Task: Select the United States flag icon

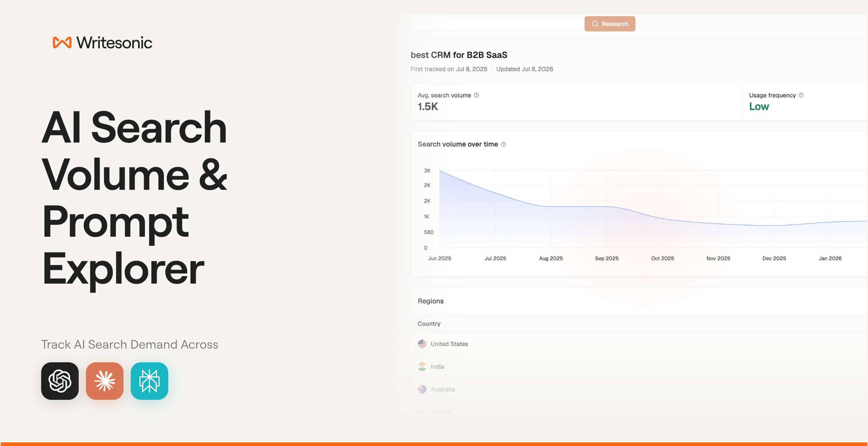Action: coord(422,344)
